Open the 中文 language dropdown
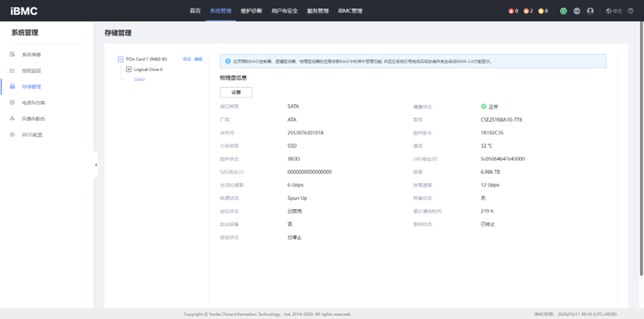 click(613, 11)
